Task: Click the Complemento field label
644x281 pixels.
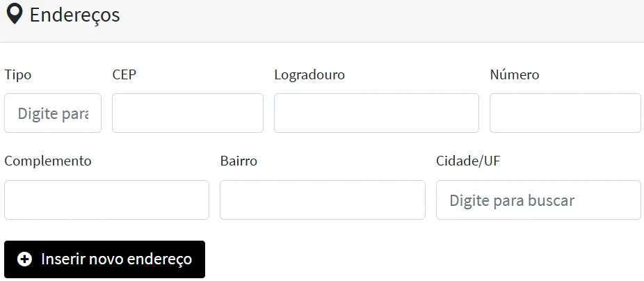Action: (x=48, y=161)
